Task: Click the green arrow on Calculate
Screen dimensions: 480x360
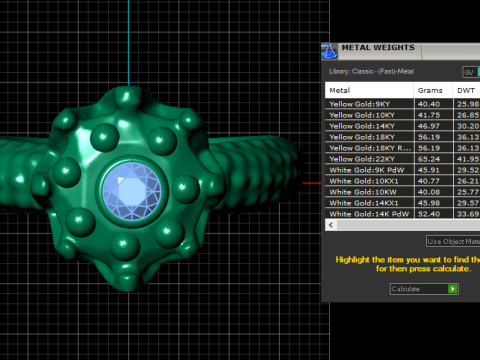Action: click(453, 289)
